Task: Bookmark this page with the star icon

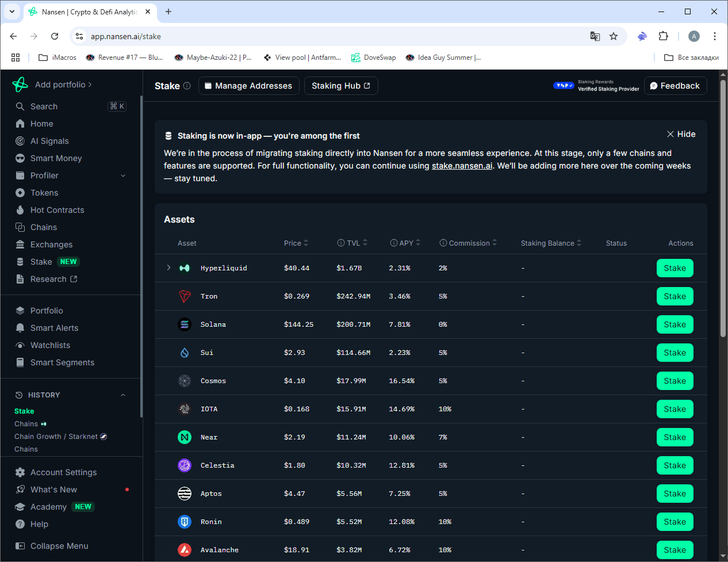Action: coord(614,36)
